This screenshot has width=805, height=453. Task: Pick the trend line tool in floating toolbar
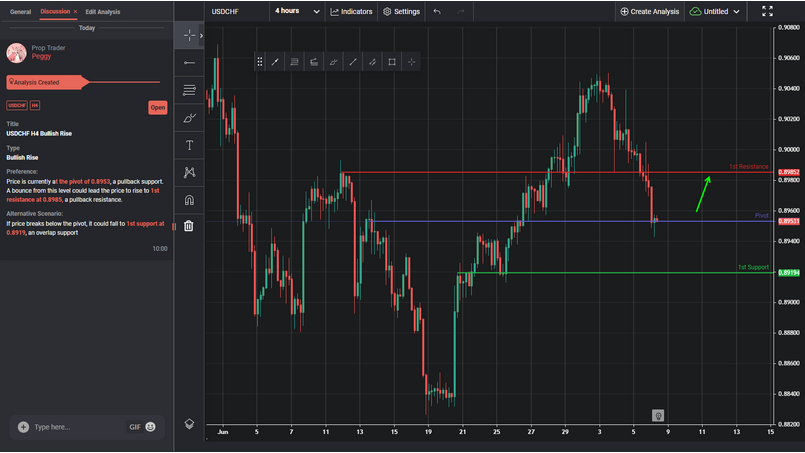[353, 62]
